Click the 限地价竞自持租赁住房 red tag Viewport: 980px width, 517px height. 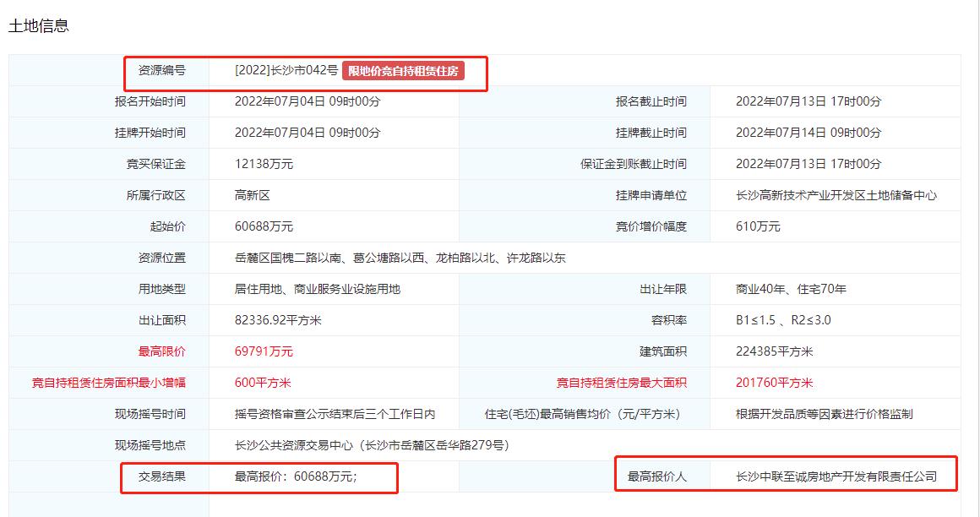[x=403, y=71]
